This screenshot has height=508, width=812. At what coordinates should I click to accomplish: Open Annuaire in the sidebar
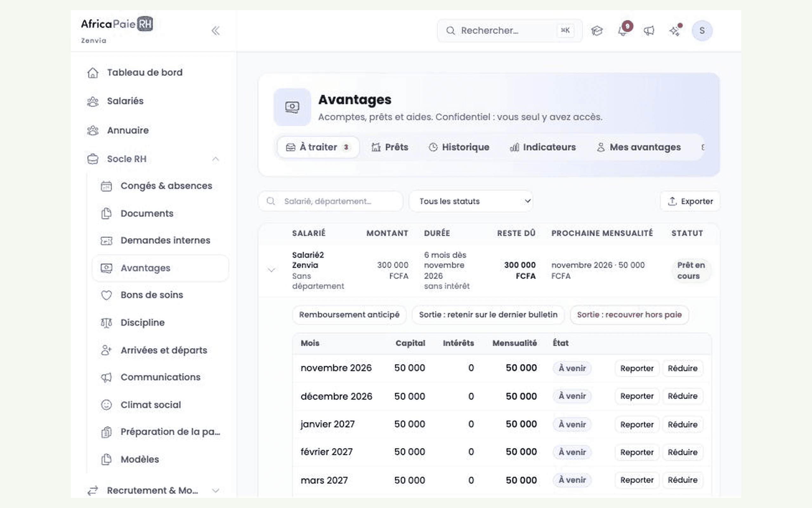pyautogui.click(x=118, y=130)
